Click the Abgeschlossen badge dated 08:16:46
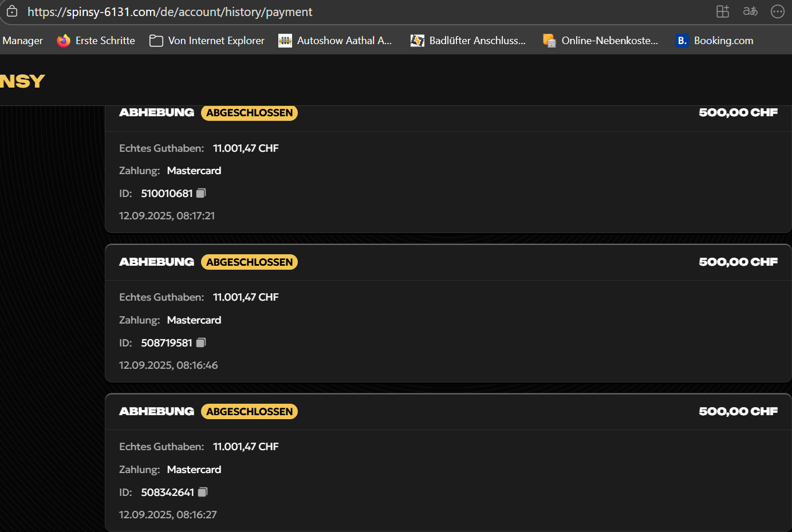Viewport: 792px width, 532px height. [249, 262]
